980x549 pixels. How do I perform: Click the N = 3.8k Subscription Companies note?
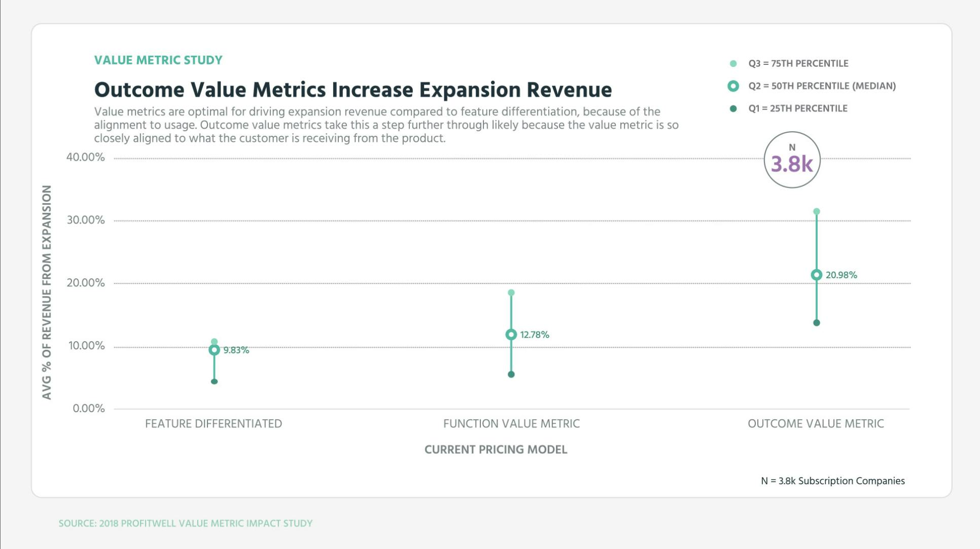(832, 481)
